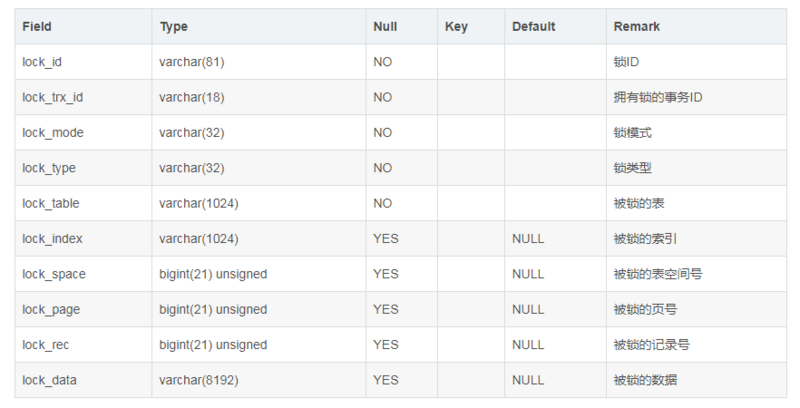Select the "Null" column header
The height and width of the screenshot is (408, 800).
pos(385,27)
